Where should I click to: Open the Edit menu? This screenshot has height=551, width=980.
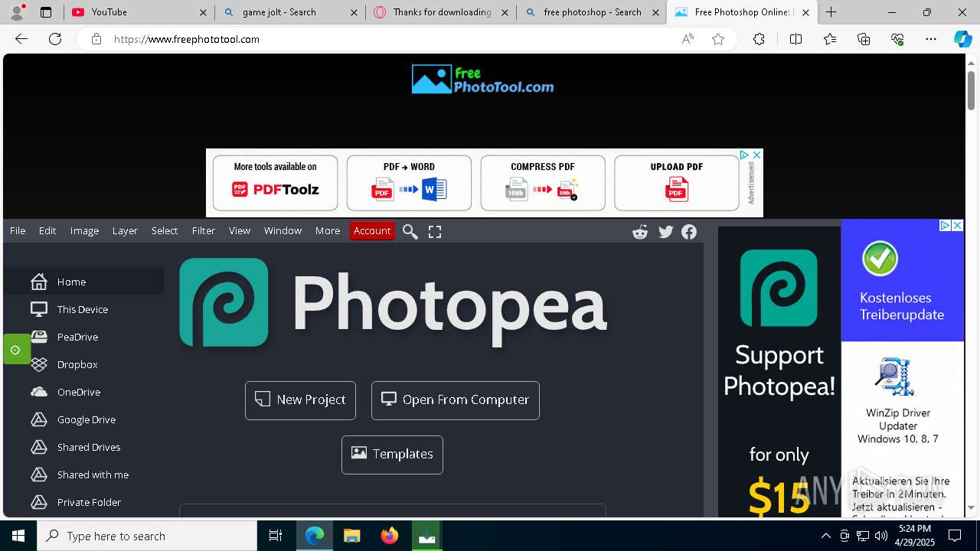[47, 231]
